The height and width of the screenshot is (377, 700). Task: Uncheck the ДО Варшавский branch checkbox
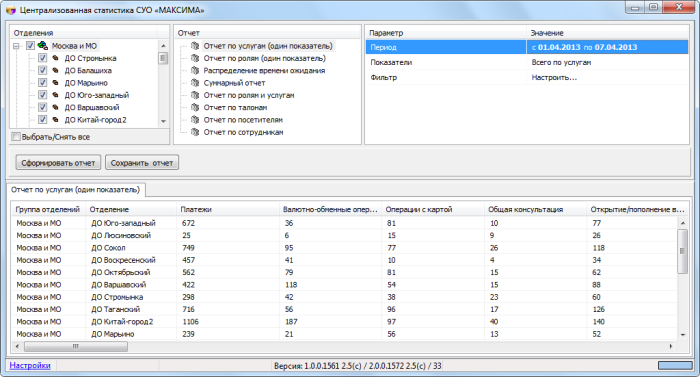(42, 107)
